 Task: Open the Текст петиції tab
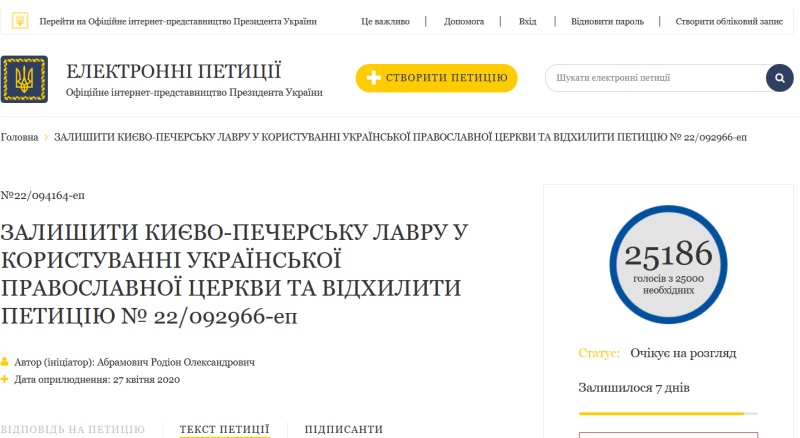[224, 429]
